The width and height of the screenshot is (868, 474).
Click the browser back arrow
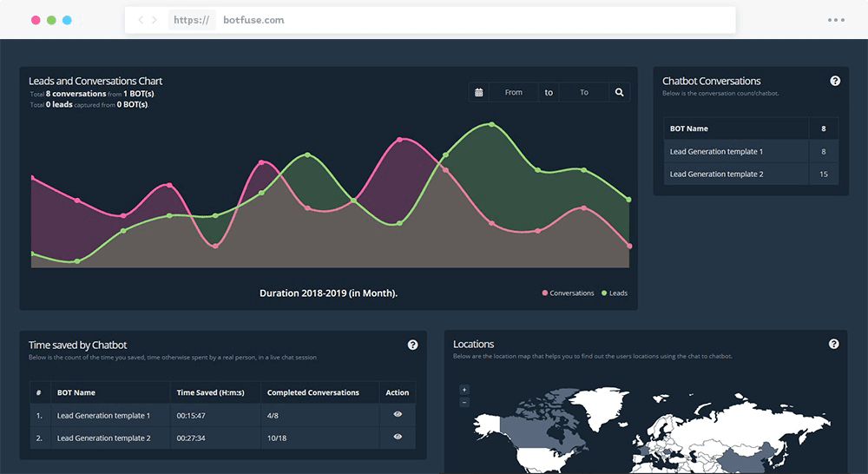141,20
